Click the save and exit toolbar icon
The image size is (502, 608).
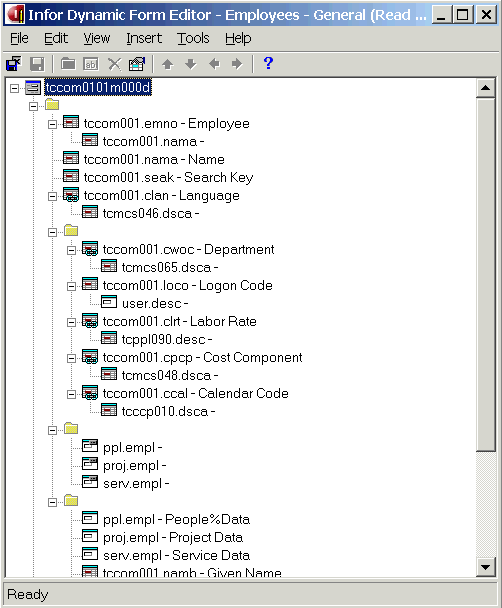click(x=14, y=64)
